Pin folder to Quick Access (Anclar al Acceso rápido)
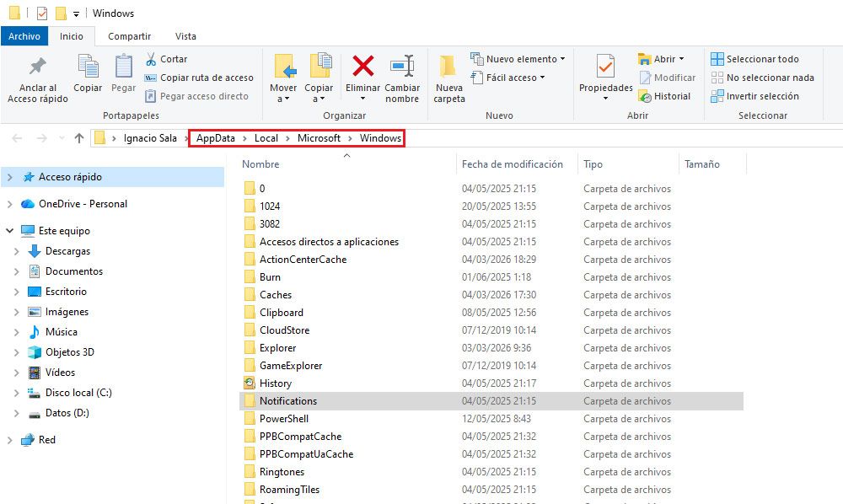843x504 pixels. pos(38,78)
